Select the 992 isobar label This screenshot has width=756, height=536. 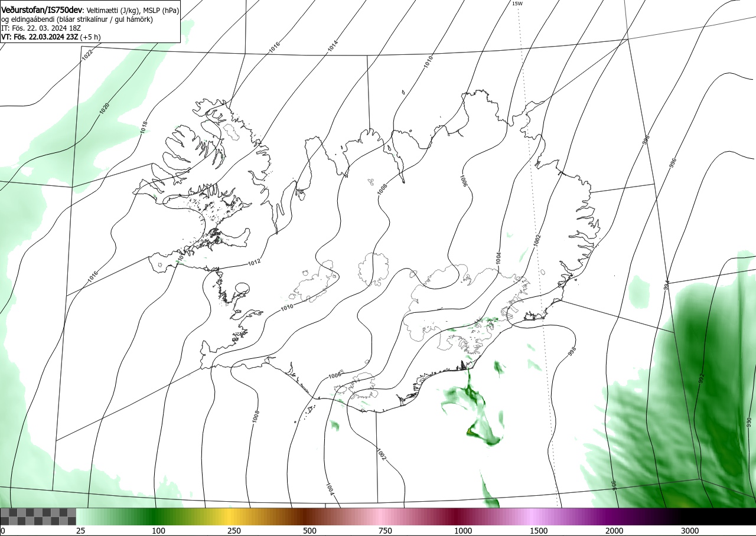[x=701, y=378]
